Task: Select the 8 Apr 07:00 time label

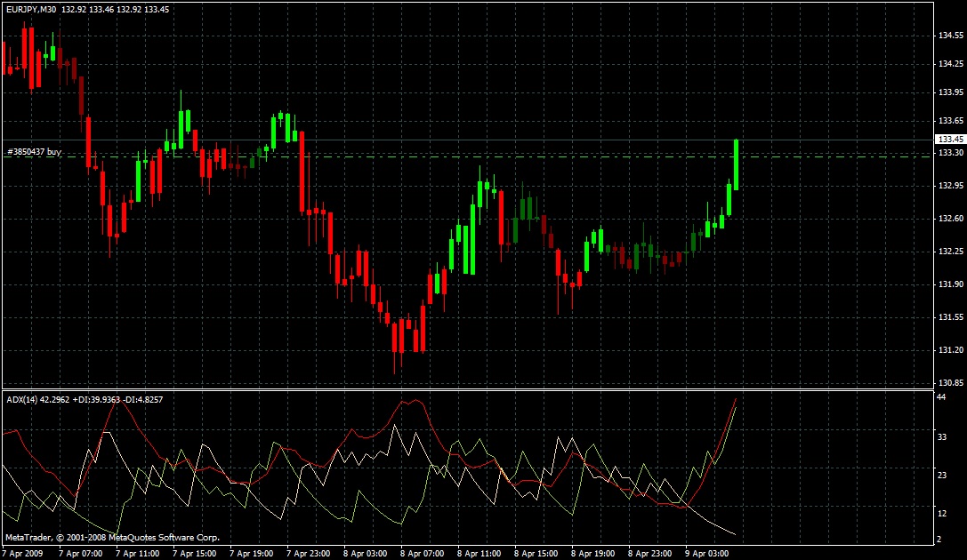Action: tap(422, 552)
